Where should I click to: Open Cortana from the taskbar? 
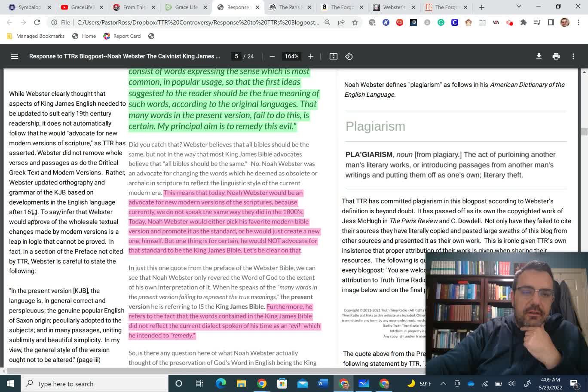(x=179, y=383)
